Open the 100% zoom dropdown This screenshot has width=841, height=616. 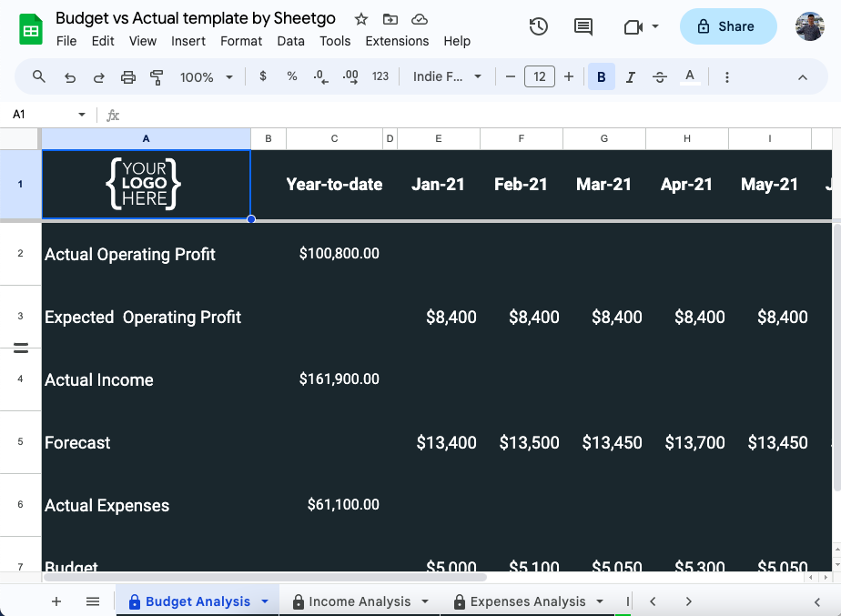click(x=207, y=77)
